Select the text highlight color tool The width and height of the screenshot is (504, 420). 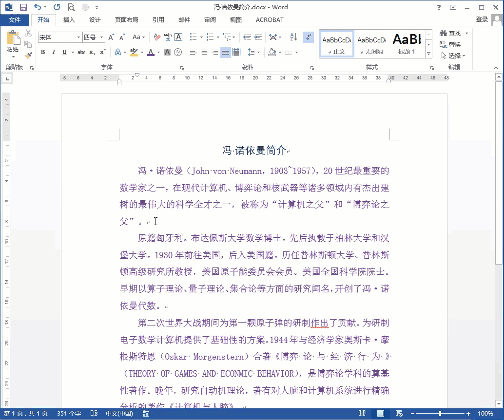tap(133, 52)
